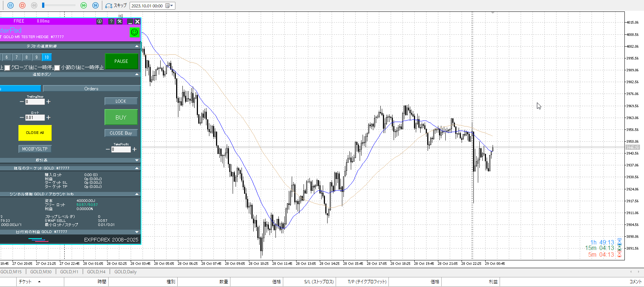Open the info icon in the pad header
The height and width of the screenshot is (287, 644).
coord(99,21)
